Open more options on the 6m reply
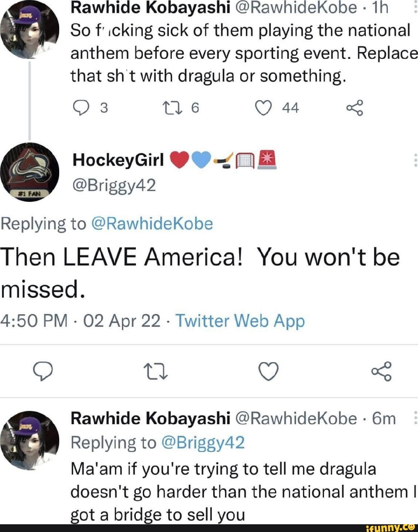Screen dimensions: 418x532 [415, 418]
